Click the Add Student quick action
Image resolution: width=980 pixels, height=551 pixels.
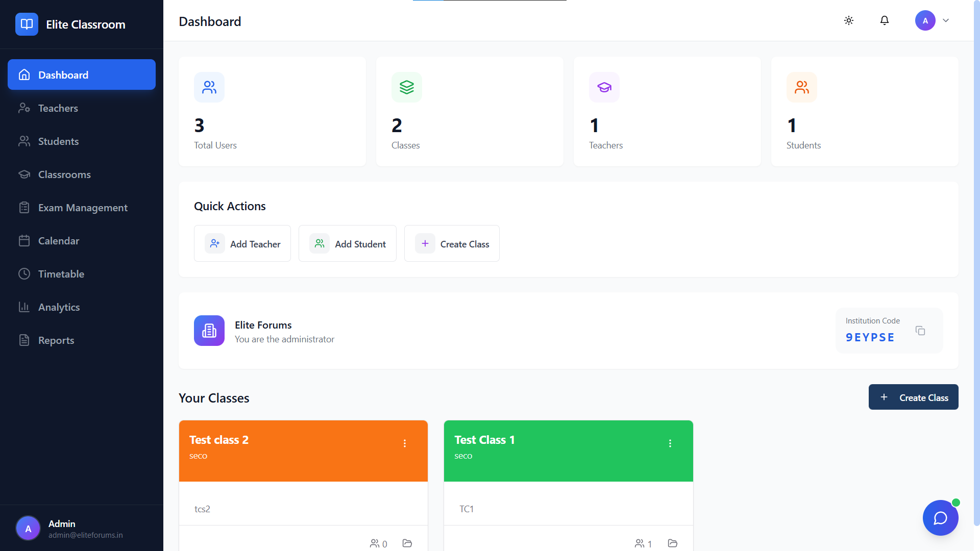(348, 244)
